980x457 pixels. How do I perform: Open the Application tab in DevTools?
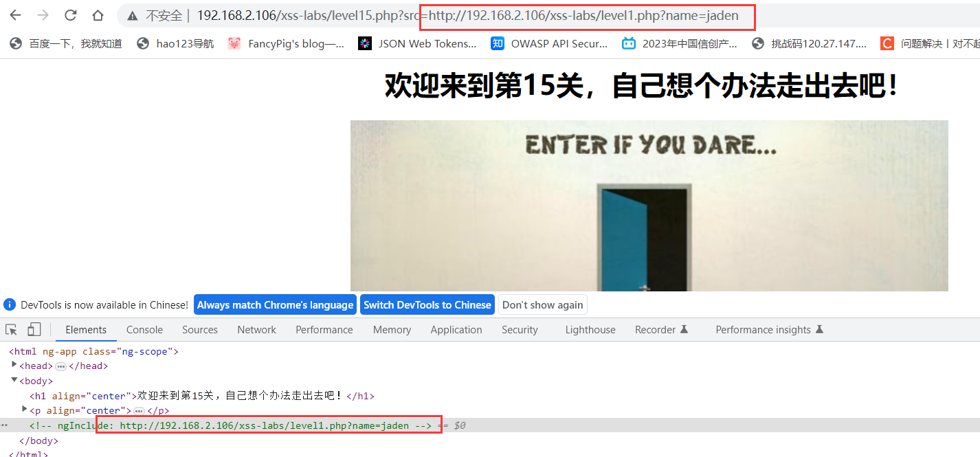[x=456, y=330]
